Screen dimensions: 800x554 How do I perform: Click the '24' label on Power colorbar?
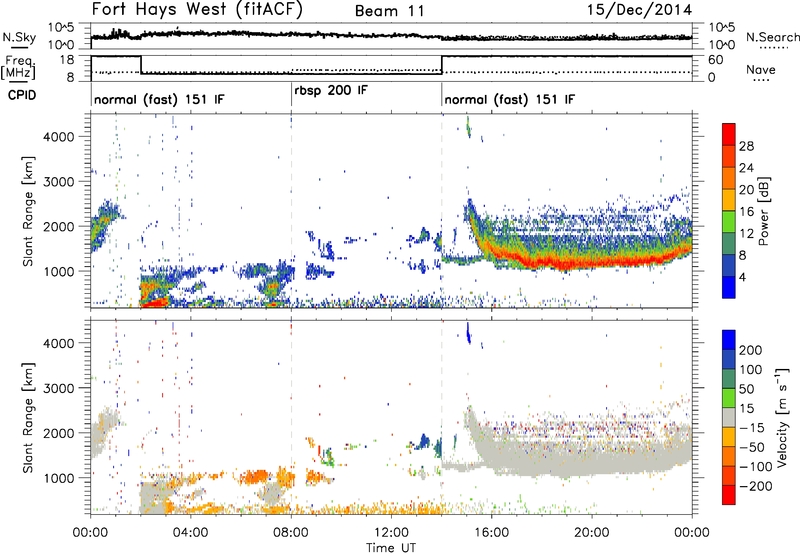[x=746, y=168]
